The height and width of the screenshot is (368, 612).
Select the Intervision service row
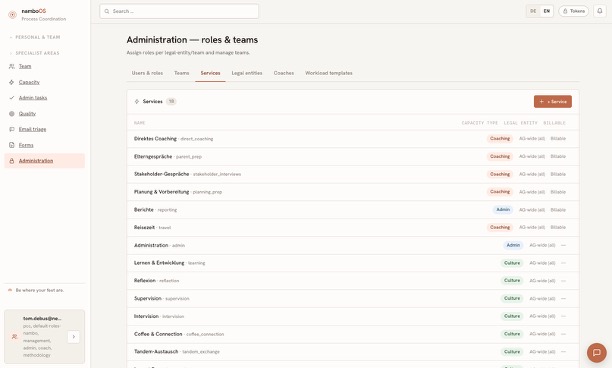click(353, 316)
